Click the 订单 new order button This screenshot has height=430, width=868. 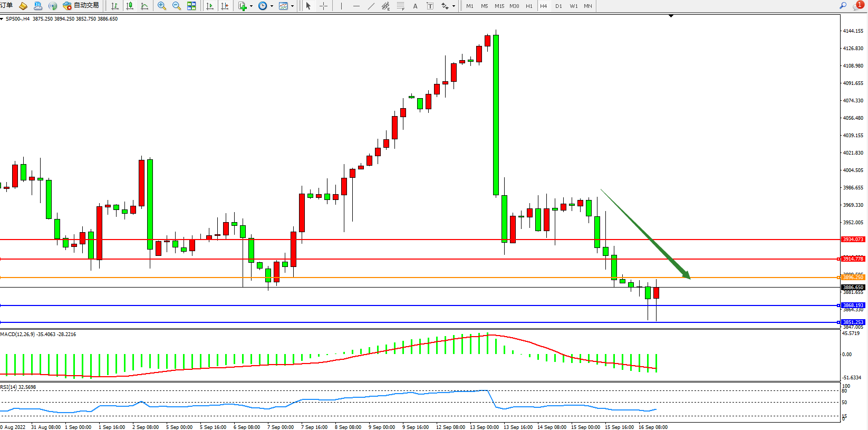coord(6,6)
